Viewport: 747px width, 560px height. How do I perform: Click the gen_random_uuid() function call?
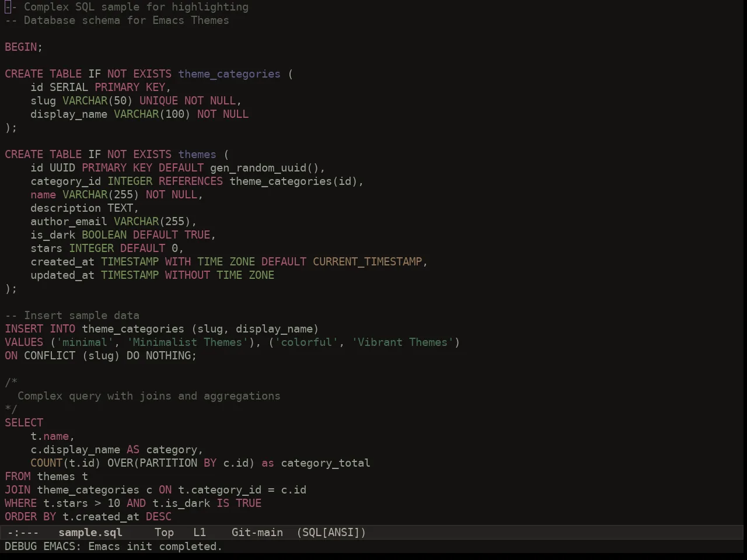[x=264, y=168]
